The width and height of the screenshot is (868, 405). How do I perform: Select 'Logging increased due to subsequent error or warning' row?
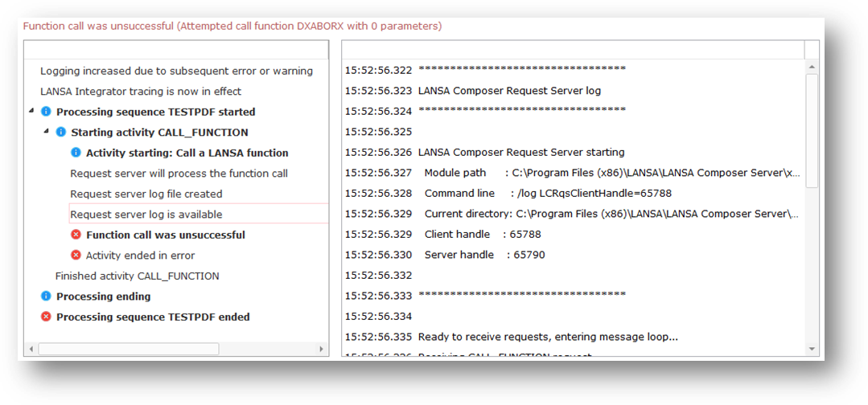[x=177, y=71]
